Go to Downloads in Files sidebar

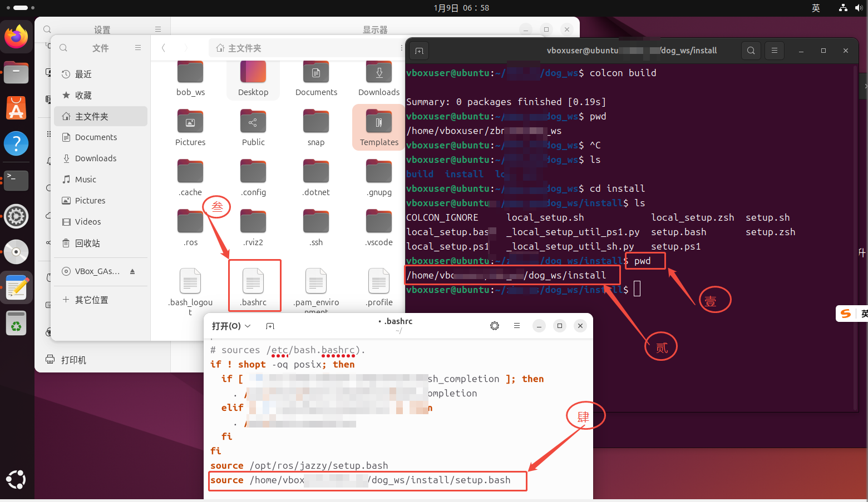(x=95, y=158)
